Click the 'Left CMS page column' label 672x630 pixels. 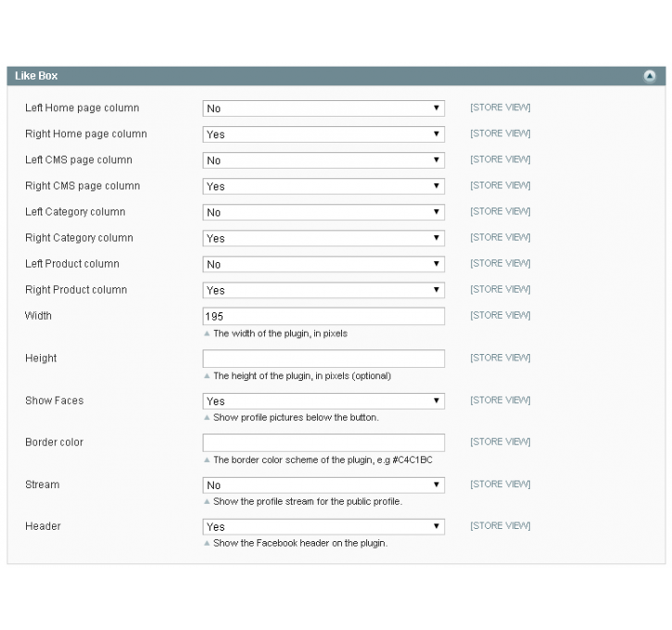pos(79,159)
